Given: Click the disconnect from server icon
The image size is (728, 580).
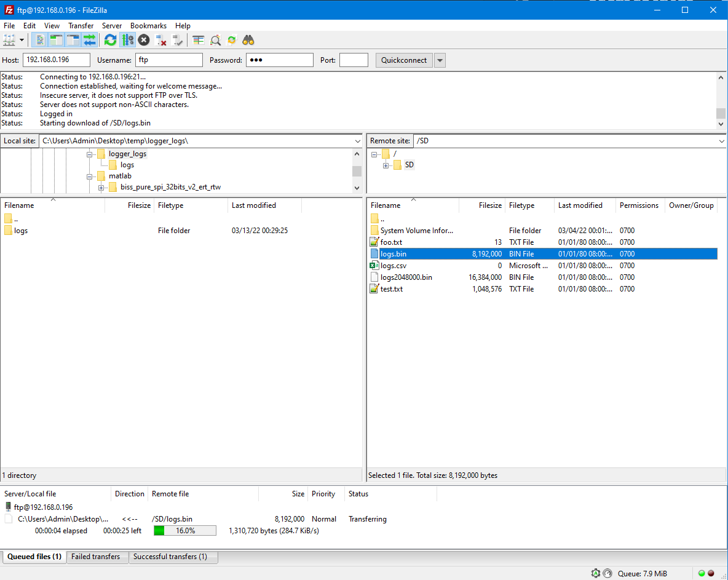Looking at the screenshot, I should [x=161, y=41].
